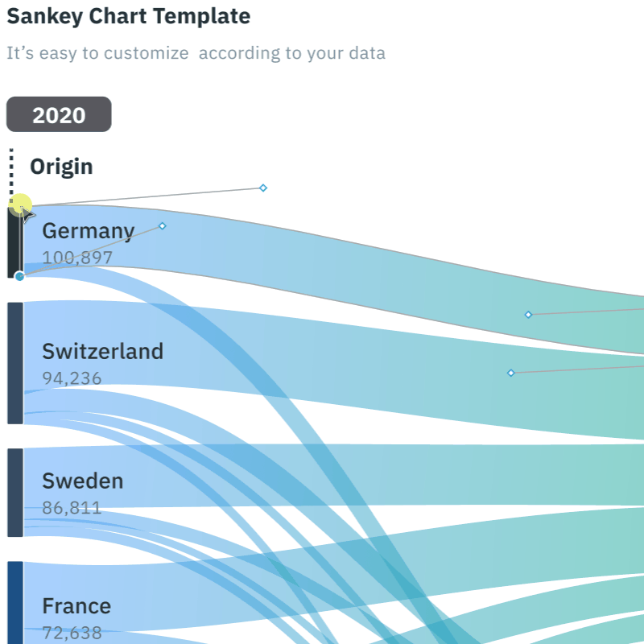Click the Germany node label

[x=88, y=231]
